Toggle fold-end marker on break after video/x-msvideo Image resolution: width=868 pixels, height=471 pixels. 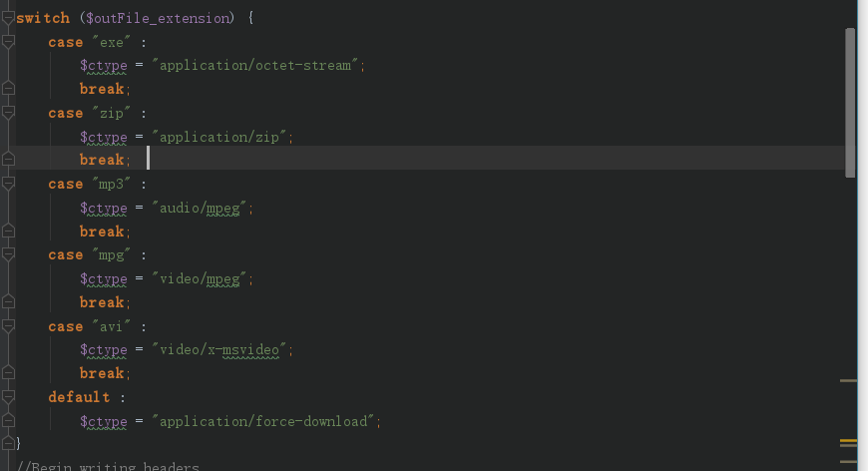coord(8,373)
